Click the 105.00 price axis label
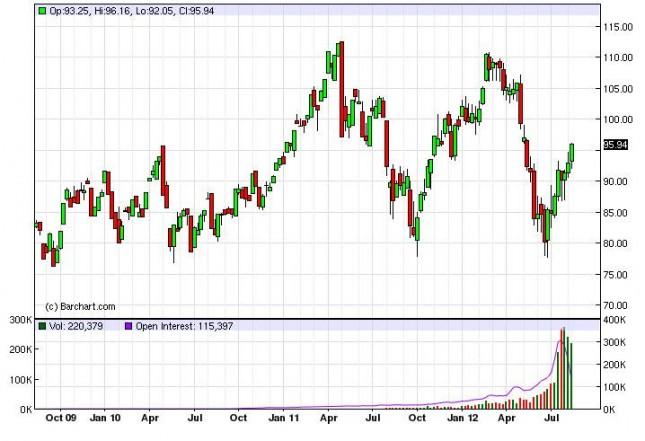The width and height of the screenshot is (645, 441). (x=618, y=88)
